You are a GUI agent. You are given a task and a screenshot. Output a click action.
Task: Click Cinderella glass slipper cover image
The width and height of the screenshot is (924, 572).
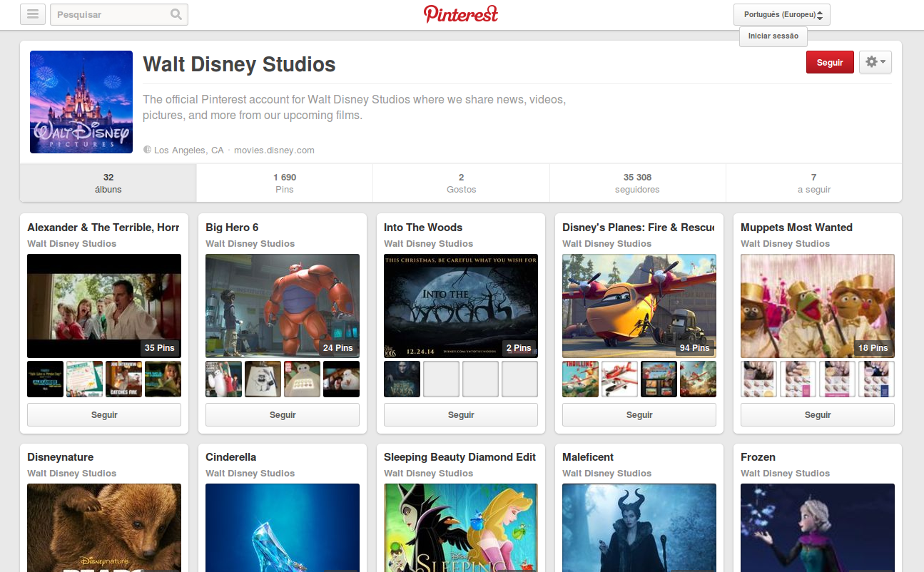(283, 528)
